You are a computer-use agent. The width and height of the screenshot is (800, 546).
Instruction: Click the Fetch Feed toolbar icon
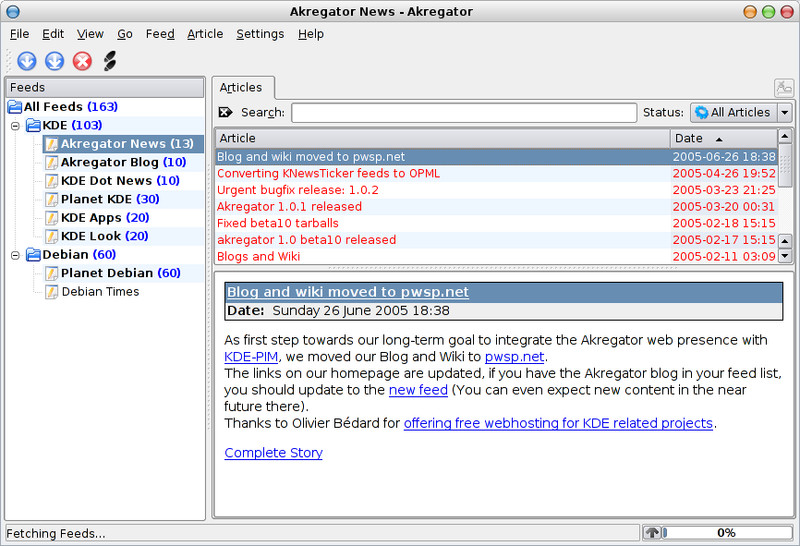[27, 61]
